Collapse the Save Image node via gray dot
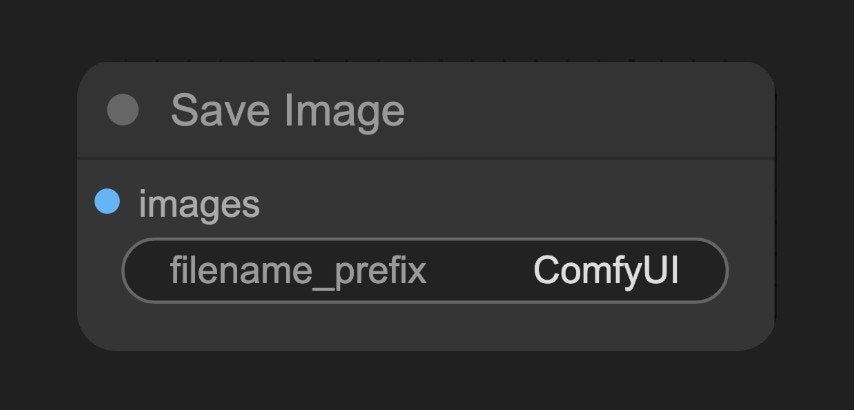 click(123, 110)
